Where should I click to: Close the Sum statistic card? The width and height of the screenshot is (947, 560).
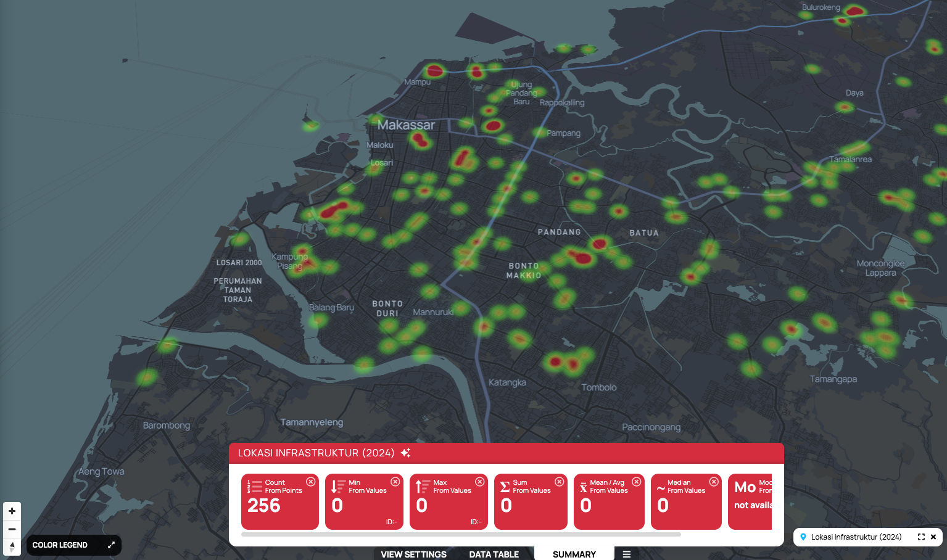559,482
